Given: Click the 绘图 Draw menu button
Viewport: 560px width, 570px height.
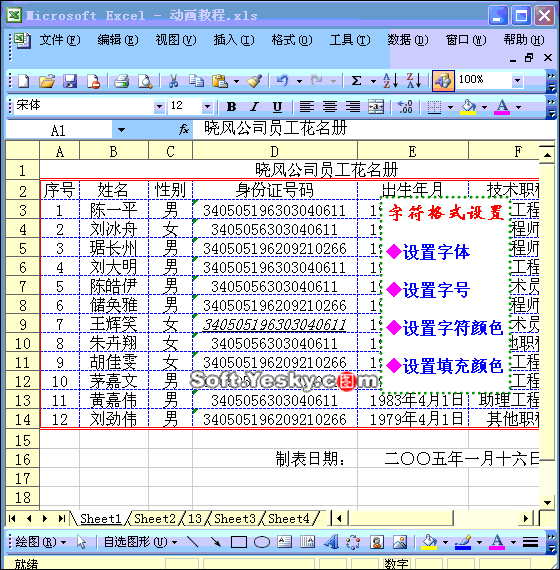Looking at the screenshot, I should pyautogui.click(x=41, y=542).
